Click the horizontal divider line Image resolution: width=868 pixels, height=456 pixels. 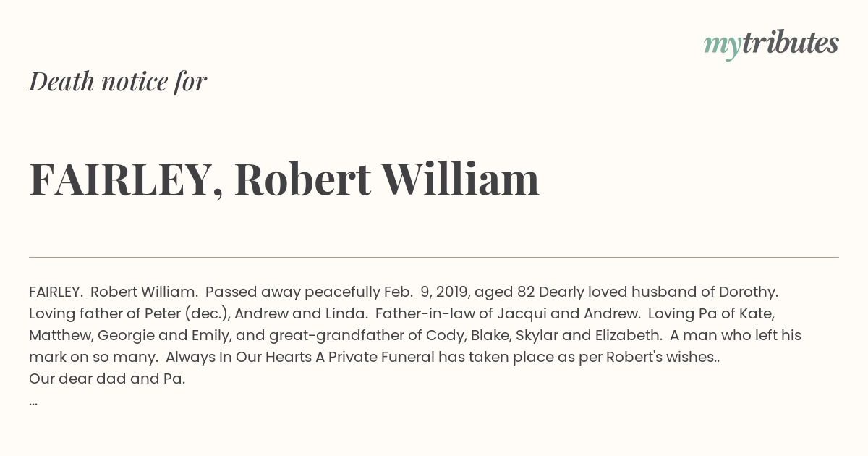coord(434,257)
